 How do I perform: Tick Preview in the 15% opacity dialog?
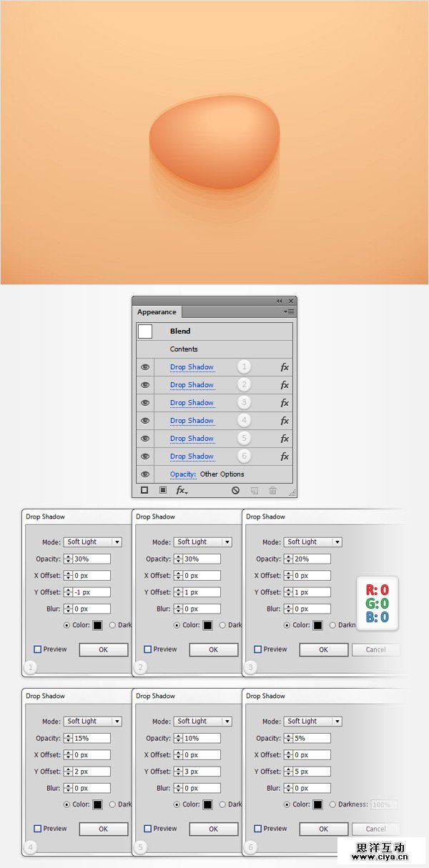38,829
